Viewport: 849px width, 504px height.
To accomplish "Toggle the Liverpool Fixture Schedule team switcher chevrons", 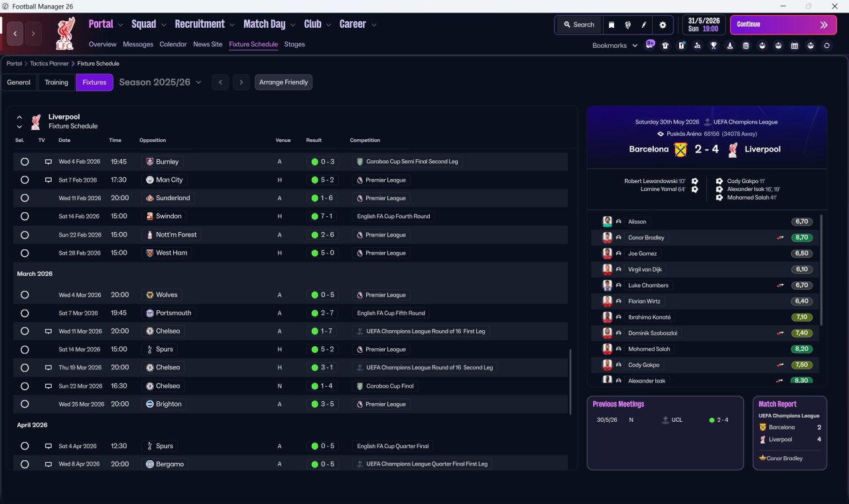I will click(19, 121).
